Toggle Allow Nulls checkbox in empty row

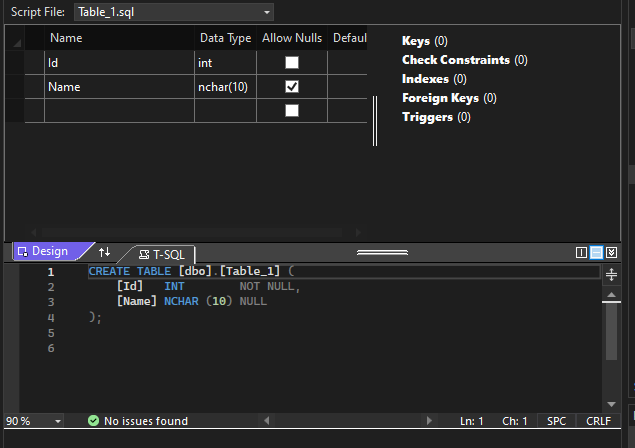292,111
